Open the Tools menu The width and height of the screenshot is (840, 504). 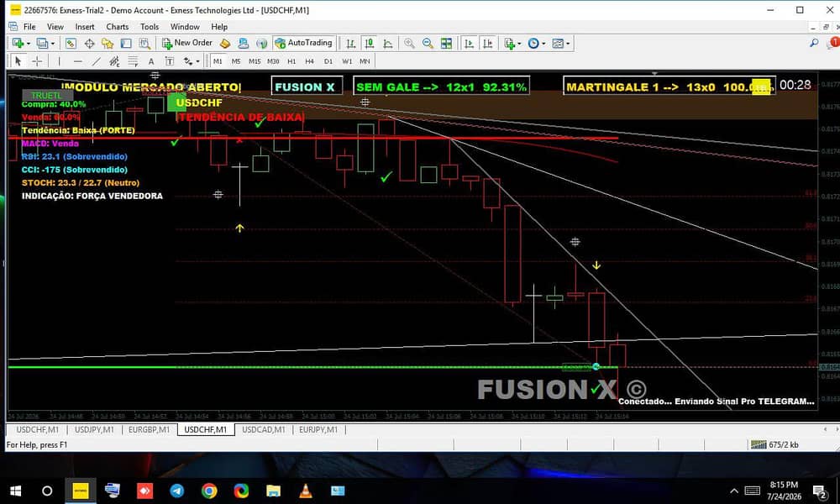pos(150,27)
